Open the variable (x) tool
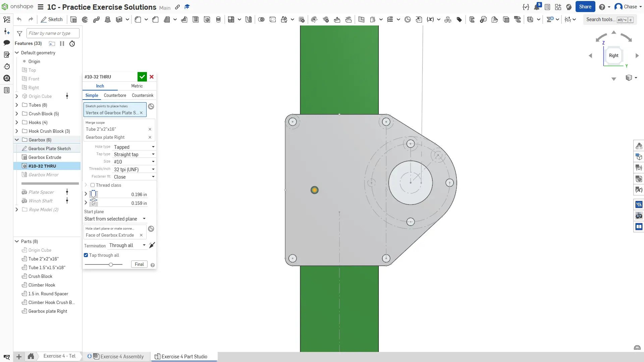This screenshot has width=644, height=362. coord(430,19)
